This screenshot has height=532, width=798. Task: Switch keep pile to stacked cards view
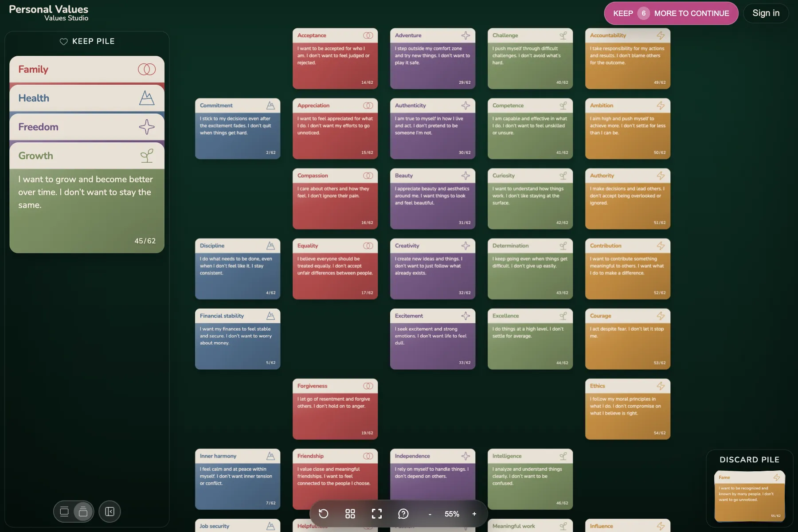point(83,512)
